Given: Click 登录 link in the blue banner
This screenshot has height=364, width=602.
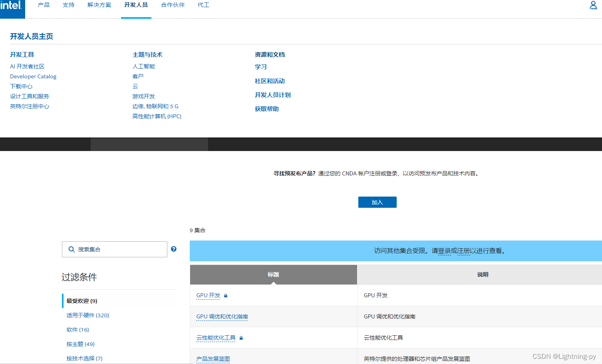Looking at the screenshot, I should (445, 251).
